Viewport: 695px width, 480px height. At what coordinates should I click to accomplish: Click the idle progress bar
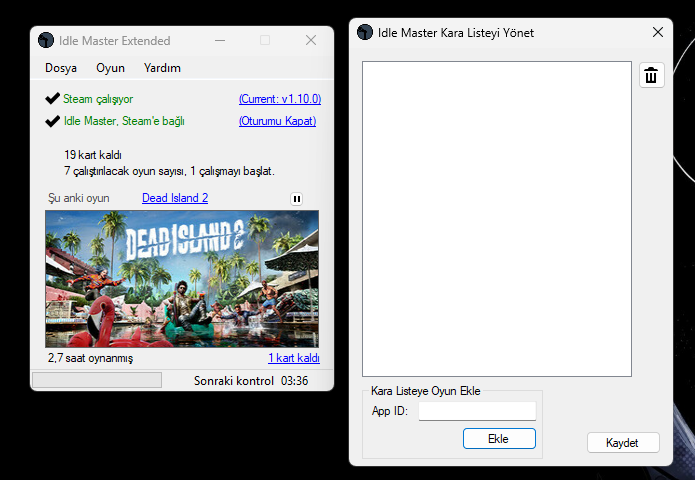[97, 380]
